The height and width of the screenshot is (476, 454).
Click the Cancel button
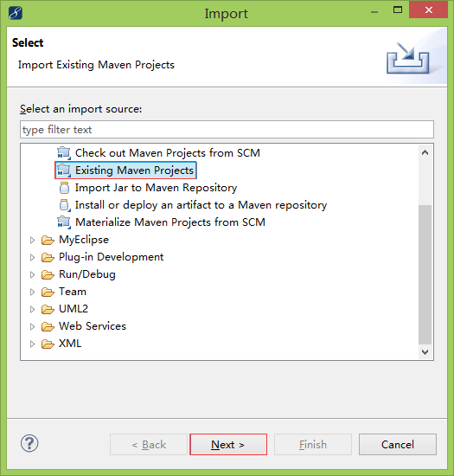point(398,445)
